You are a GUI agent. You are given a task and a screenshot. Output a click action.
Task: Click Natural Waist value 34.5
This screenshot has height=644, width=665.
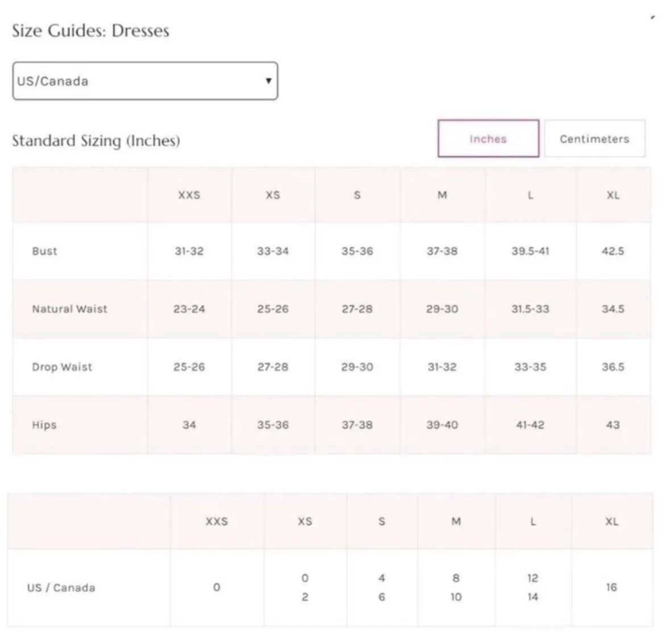613,309
